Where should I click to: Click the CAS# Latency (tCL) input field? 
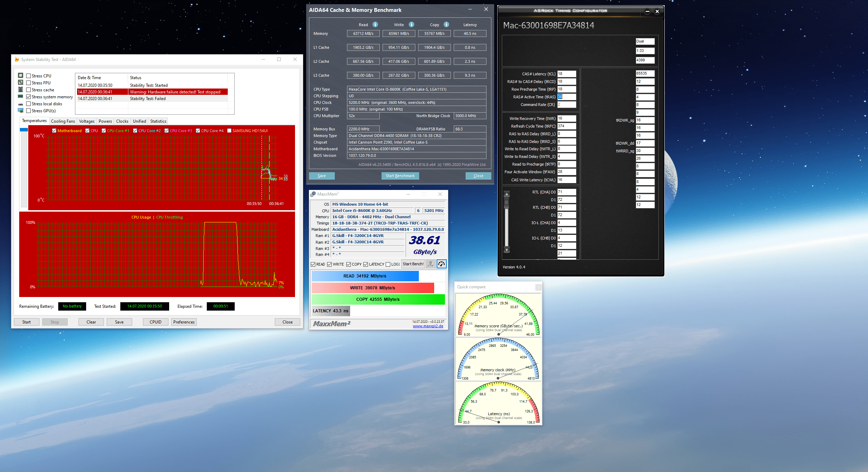coord(566,74)
